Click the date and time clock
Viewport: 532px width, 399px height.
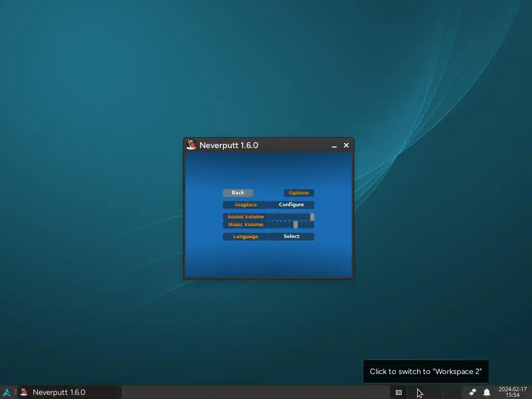[x=513, y=392]
